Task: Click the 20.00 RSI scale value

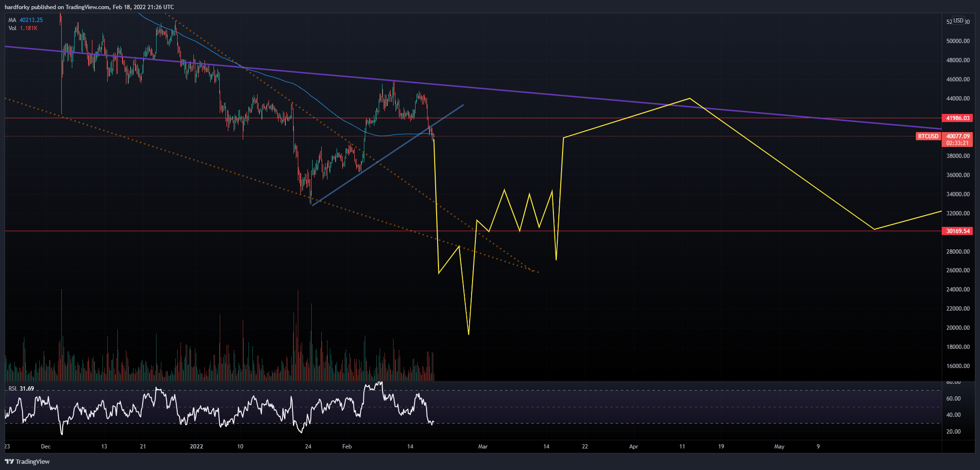Action: point(954,432)
